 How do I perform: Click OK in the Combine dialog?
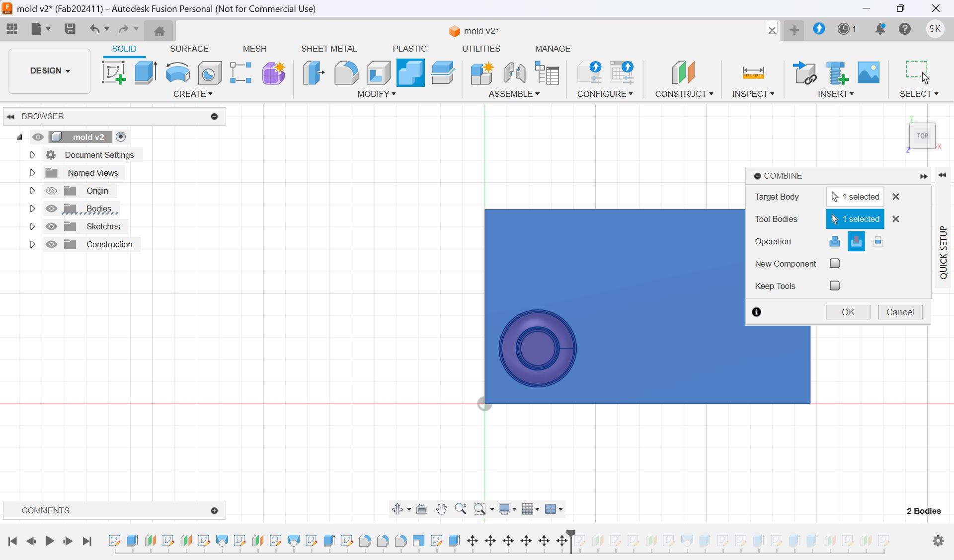848,312
